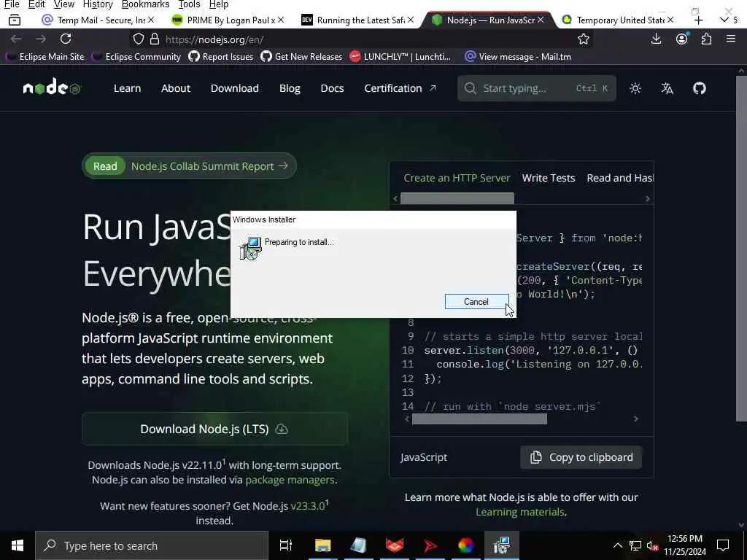Click the Start typing search box

[537, 88]
